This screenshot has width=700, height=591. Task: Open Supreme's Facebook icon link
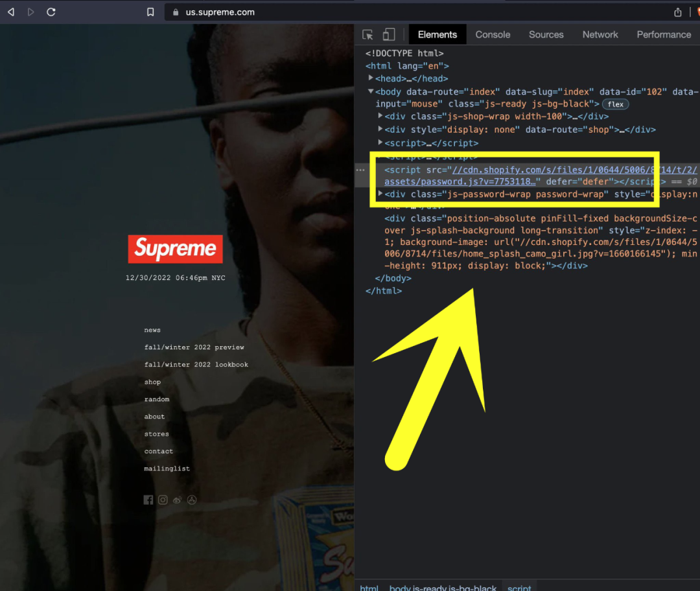tap(148, 500)
